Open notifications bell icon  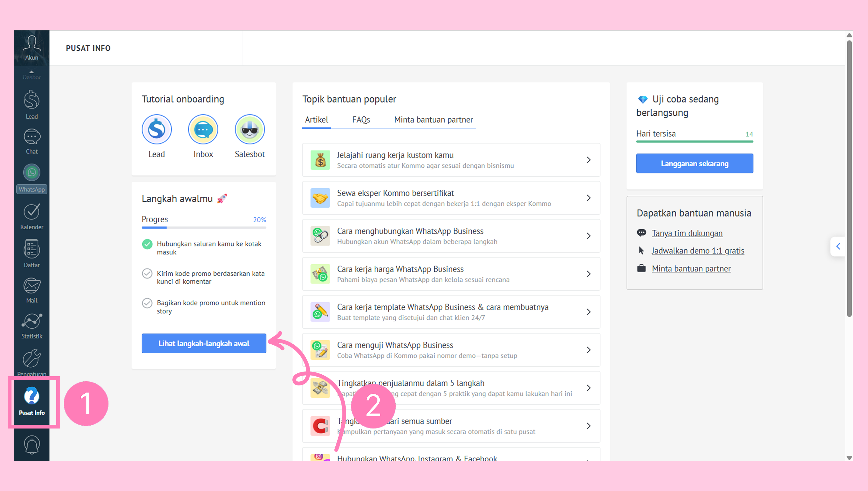(x=32, y=444)
